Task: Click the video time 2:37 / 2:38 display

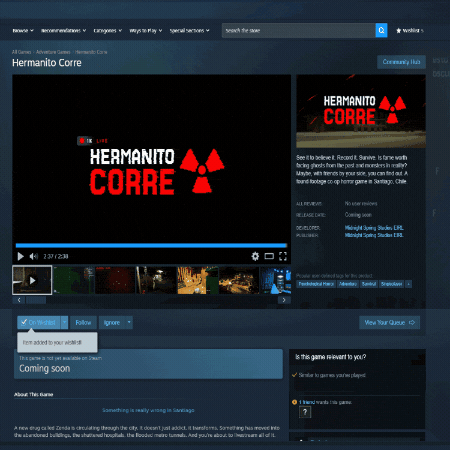Action: 56,256
